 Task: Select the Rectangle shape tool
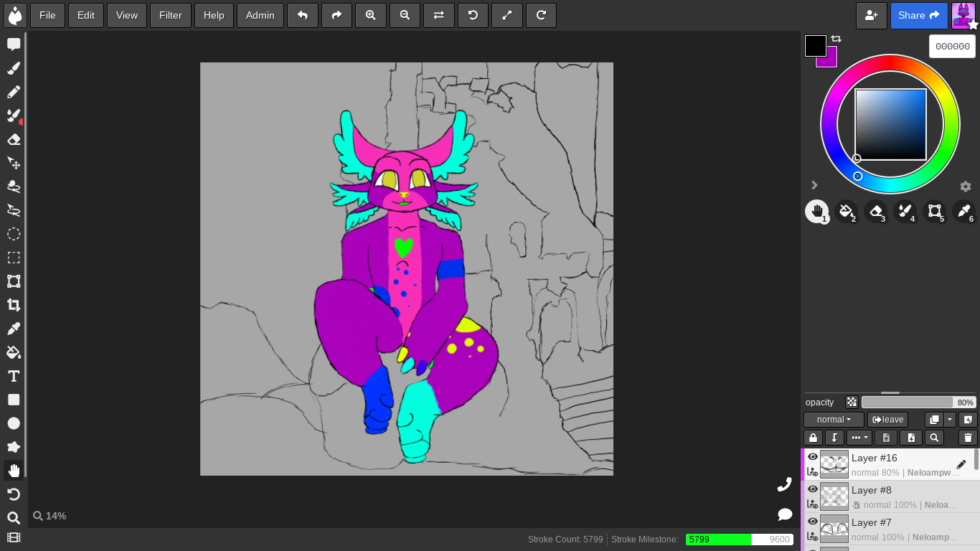point(14,400)
